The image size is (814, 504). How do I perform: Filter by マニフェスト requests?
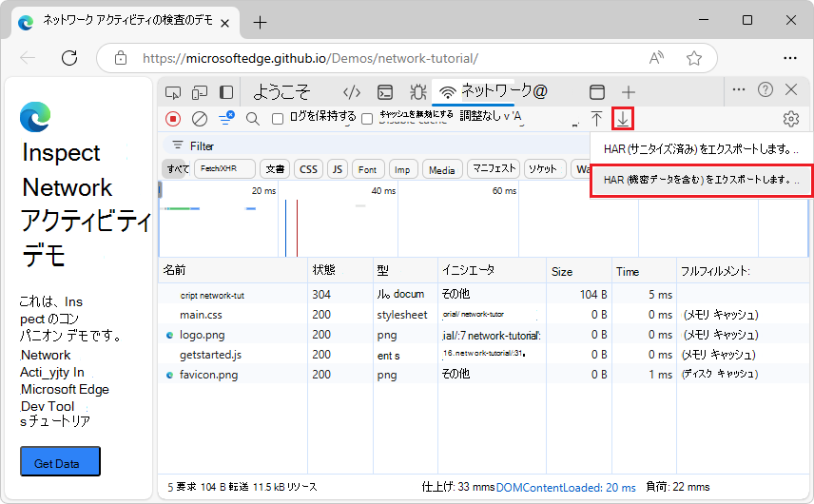coord(494,168)
